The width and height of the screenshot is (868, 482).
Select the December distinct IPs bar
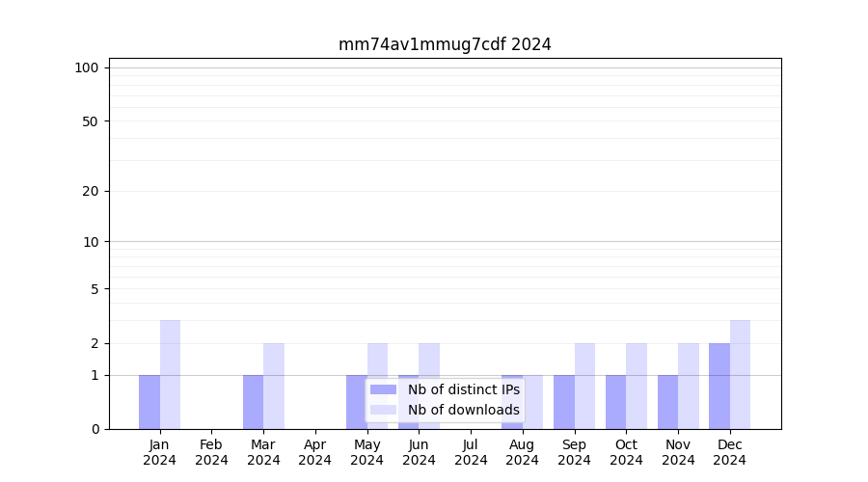719,386
